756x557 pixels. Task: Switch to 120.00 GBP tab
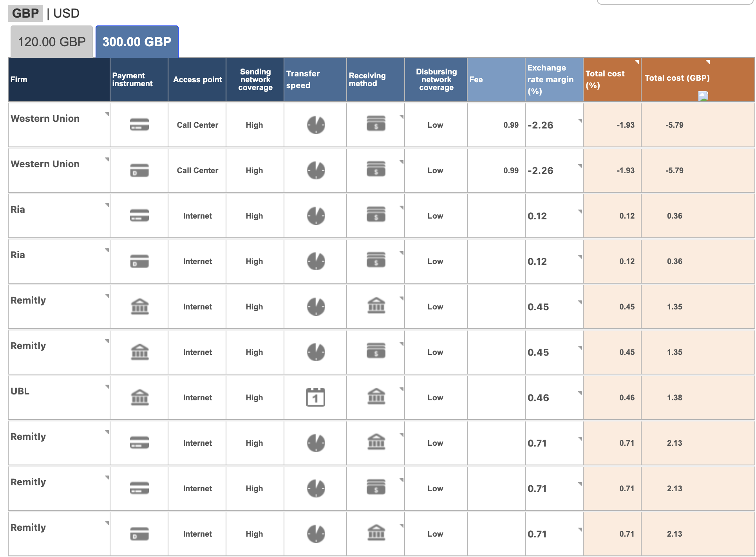point(52,42)
